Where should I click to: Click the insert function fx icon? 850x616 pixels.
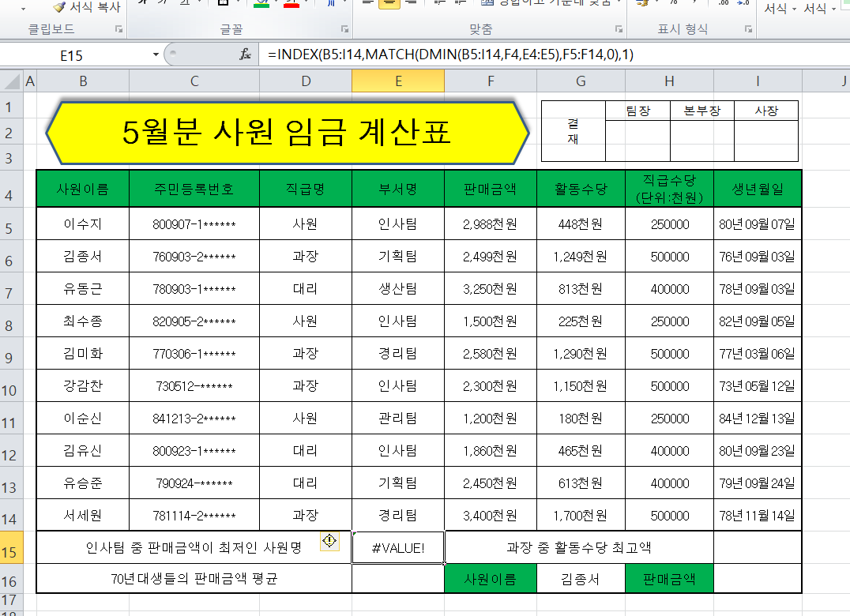tap(246, 54)
